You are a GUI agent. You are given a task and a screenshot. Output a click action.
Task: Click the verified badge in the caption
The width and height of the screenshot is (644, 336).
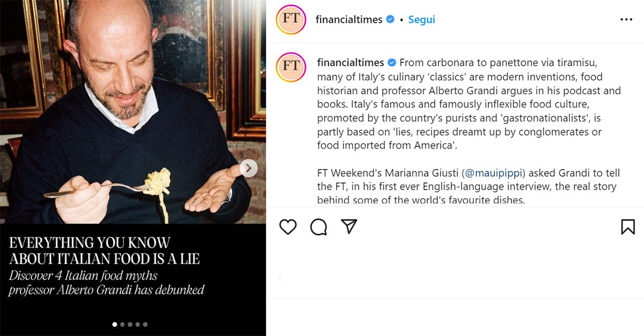(392, 63)
